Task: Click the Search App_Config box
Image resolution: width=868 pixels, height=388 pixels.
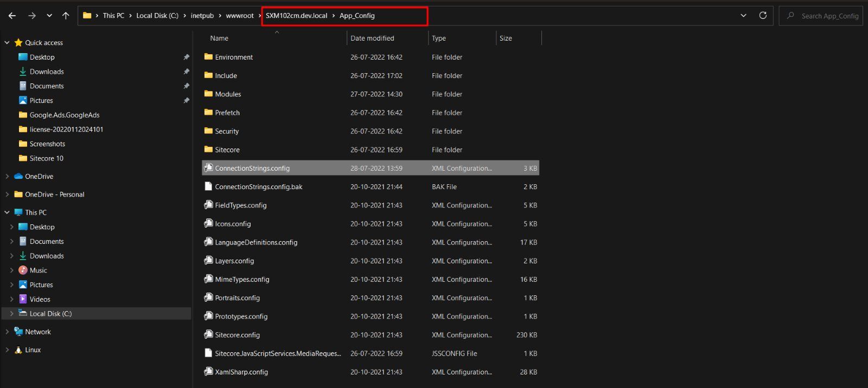Action: [x=821, y=16]
